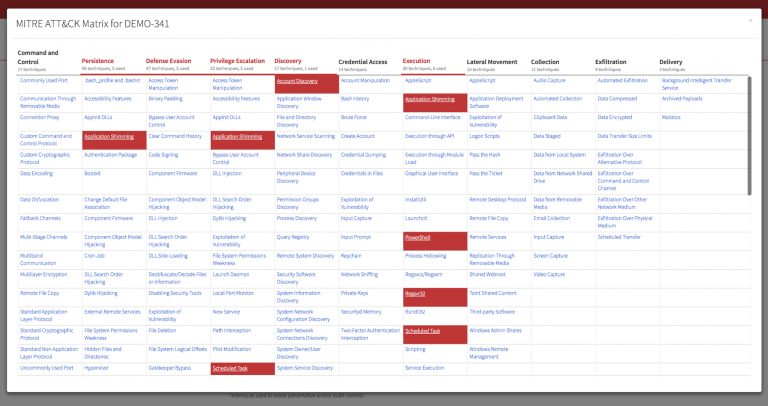Open the Commonly Used Port technique
This screenshot has width=768, height=406.
pyautogui.click(x=45, y=80)
